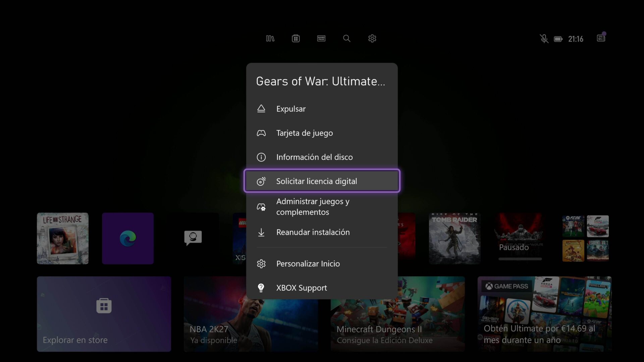Open the settings gear in top bar

coord(372,39)
